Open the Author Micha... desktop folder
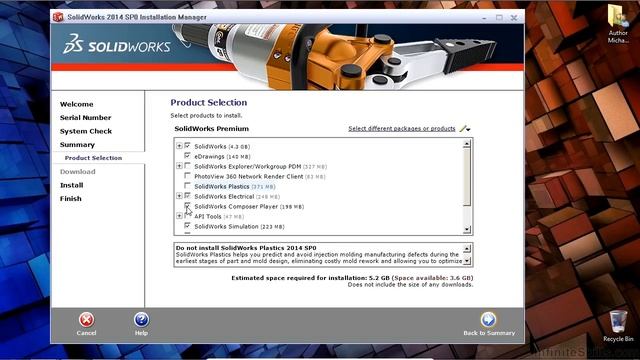Viewport: 640px width, 360px height. (x=618, y=24)
